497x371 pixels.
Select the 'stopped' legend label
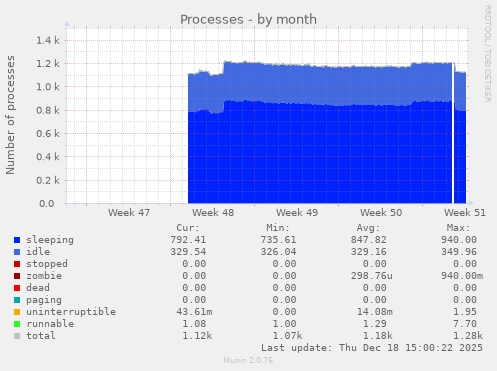(x=47, y=264)
